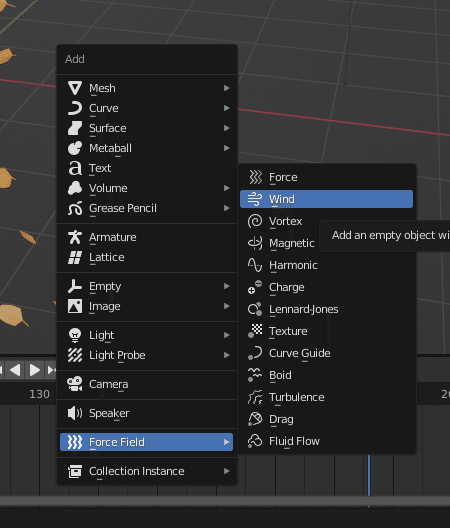This screenshot has width=450, height=528.
Task: Expand the Mesh submenu arrow
Action: click(x=227, y=88)
